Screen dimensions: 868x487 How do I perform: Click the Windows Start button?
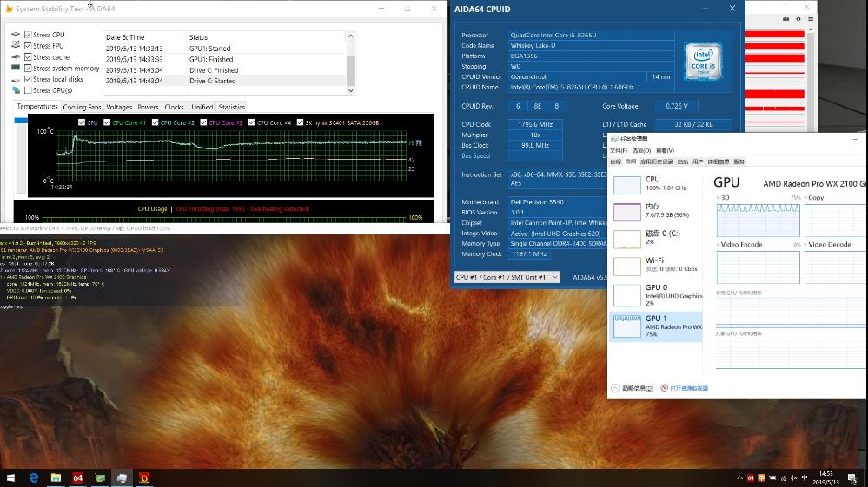tap(11, 477)
